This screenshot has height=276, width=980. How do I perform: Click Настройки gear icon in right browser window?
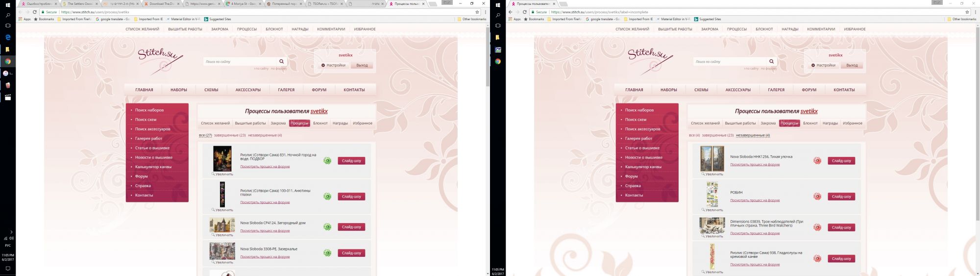pyautogui.click(x=813, y=65)
